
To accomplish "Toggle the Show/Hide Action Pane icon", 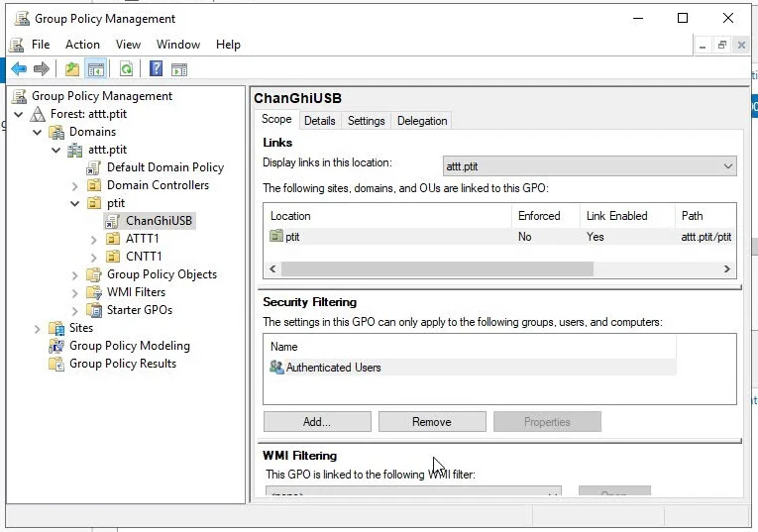I will point(179,69).
